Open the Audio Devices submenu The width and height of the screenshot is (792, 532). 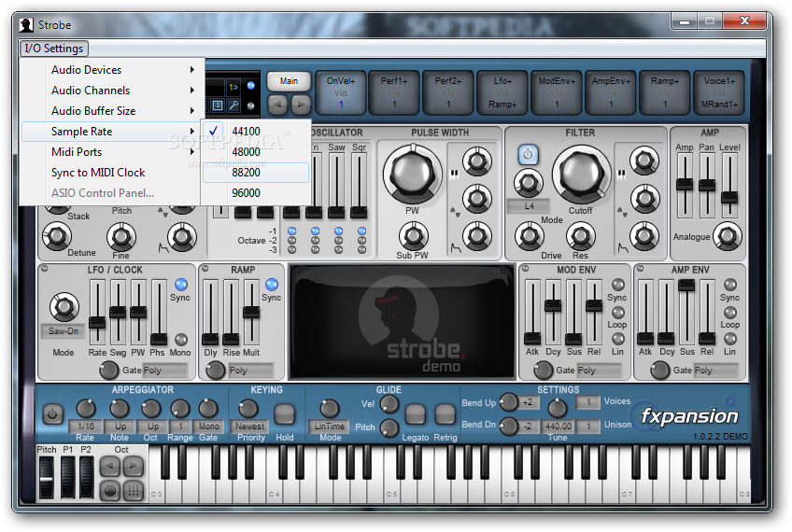[110, 70]
